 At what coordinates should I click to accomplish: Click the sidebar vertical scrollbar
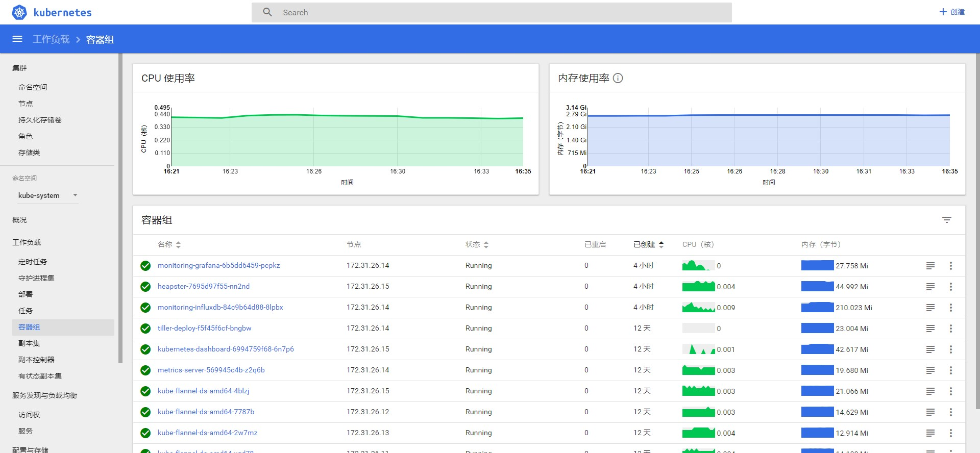click(120, 208)
